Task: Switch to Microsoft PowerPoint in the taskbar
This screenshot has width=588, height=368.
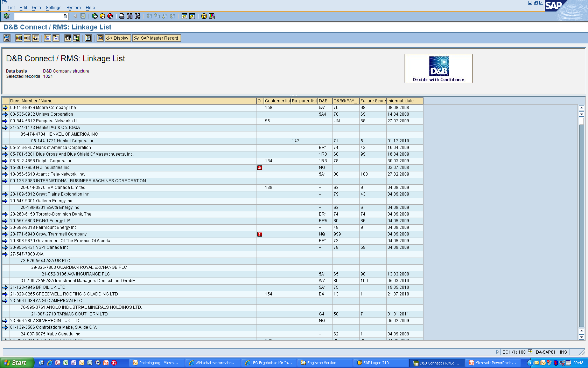Action: point(494,363)
